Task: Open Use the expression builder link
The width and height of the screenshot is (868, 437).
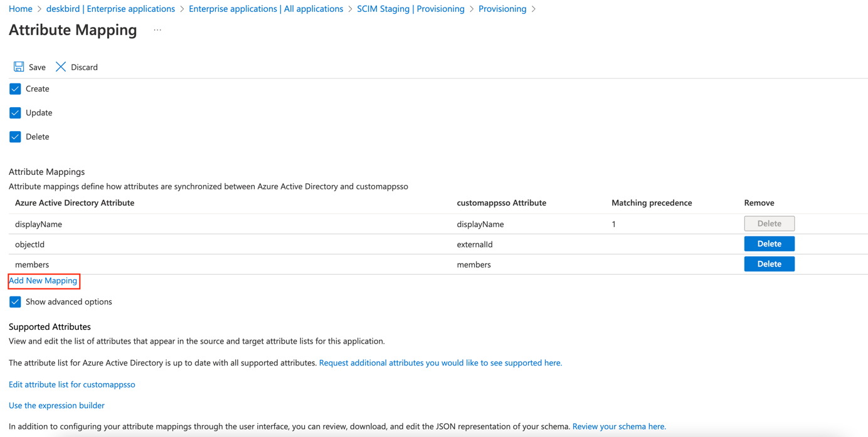Action: click(x=56, y=406)
